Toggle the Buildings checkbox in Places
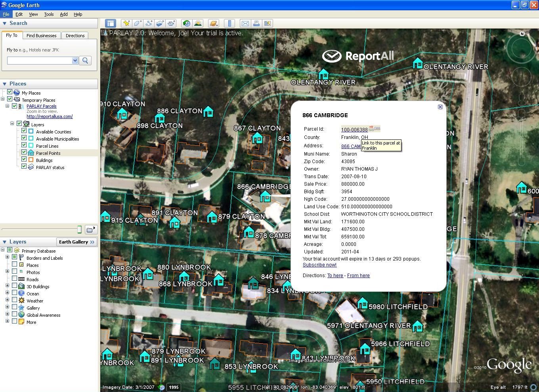 coord(24,160)
